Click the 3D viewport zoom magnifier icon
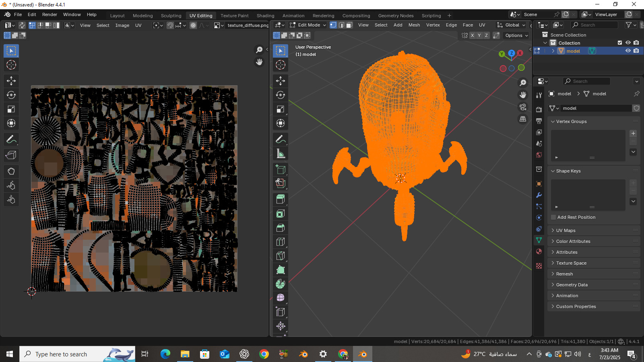This screenshot has height=362, width=644. click(x=523, y=82)
